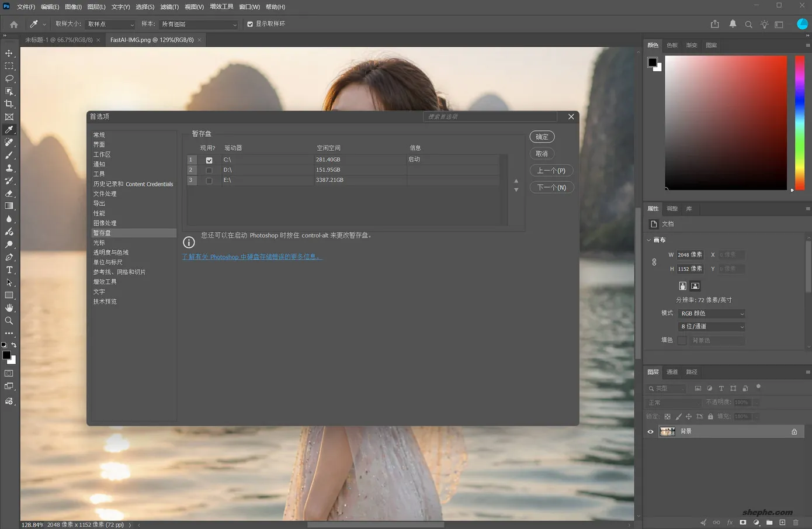This screenshot has height=529, width=812.
Task: Uncheck drive C:\ as scratch disk
Action: coord(209,160)
